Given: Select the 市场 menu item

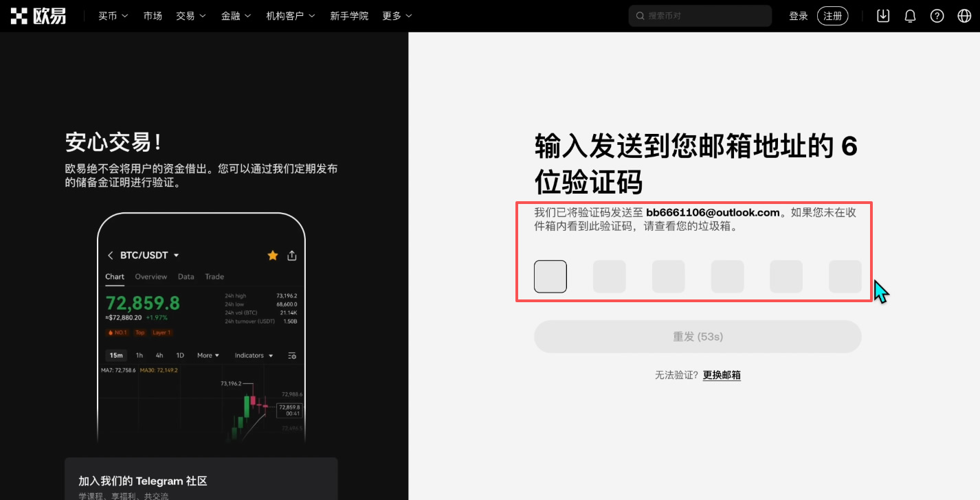Looking at the screenshot, I should coord(153,15).
